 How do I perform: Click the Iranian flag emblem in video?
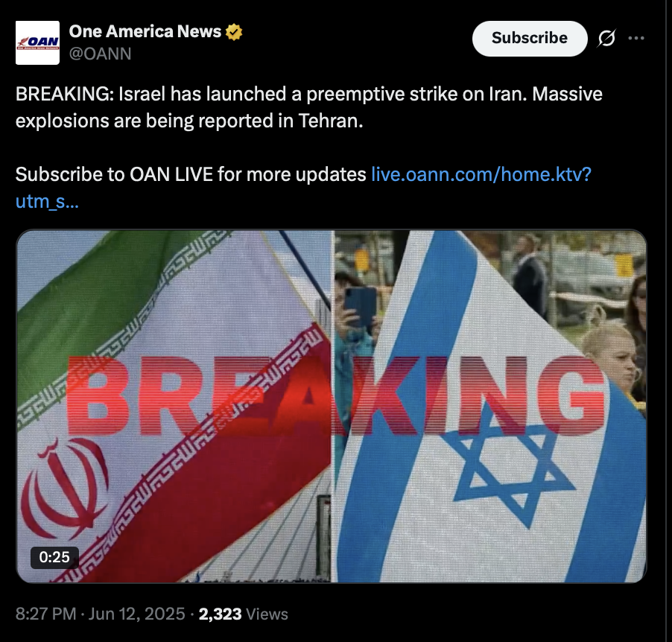click(64, 488)
